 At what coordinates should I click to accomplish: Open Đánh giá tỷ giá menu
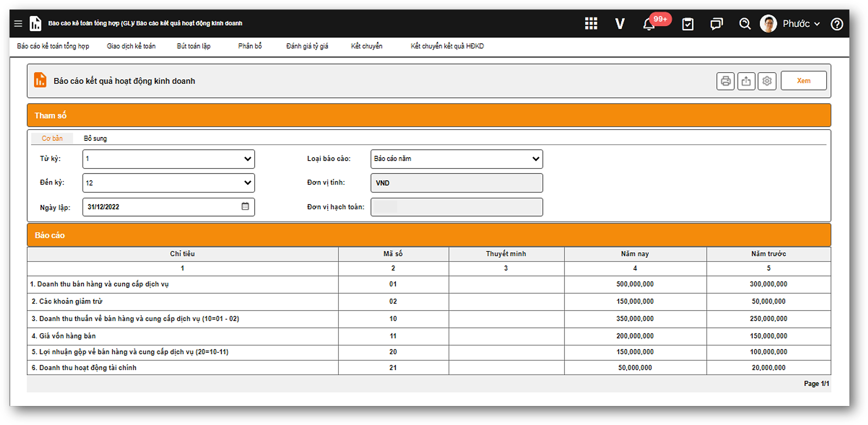307,46
